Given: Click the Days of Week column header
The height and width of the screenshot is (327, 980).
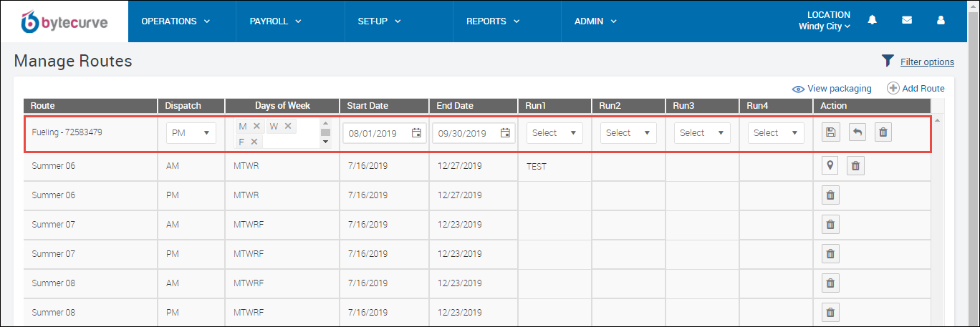Looking at the screenshot, I should point(282,106).
